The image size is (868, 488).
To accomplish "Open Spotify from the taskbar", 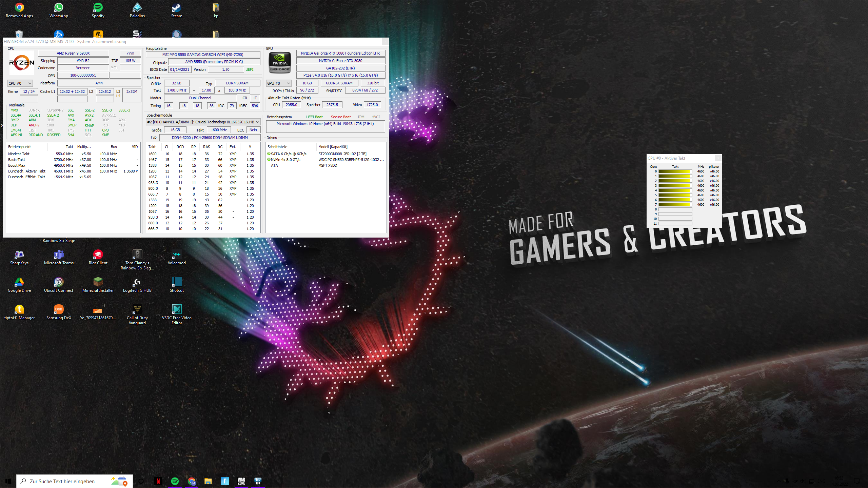I will [175, 481].
